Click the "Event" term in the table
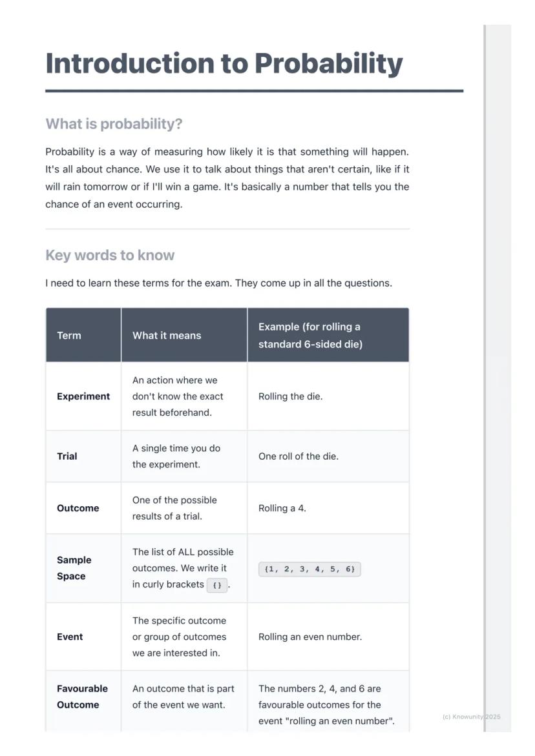 coord(70,637)
